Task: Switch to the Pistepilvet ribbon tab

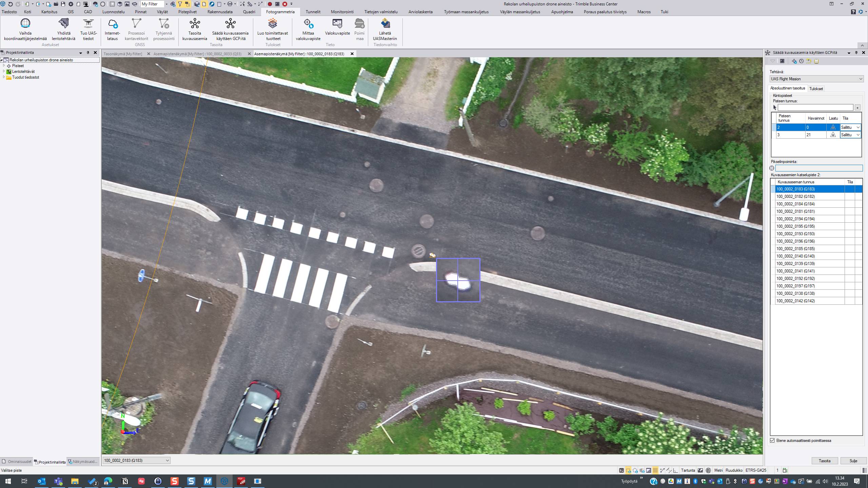Action: (187, 12)
